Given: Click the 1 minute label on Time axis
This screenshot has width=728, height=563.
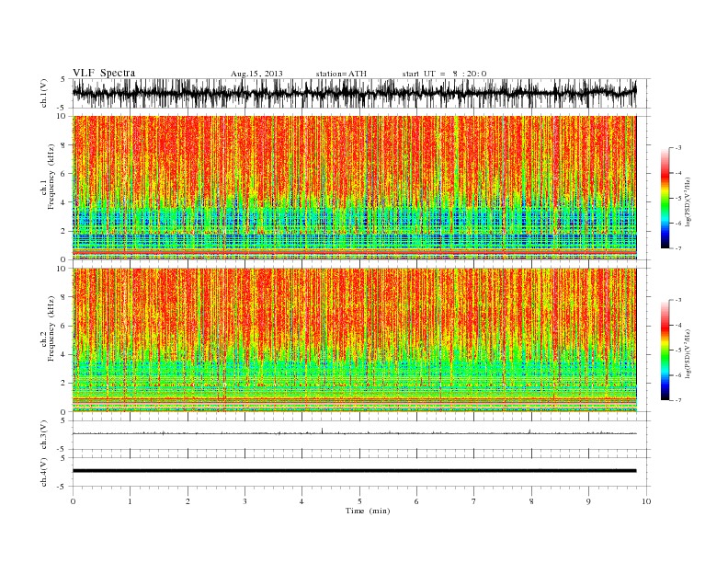Looking at the screenshot, I should (x=130, y=501).
